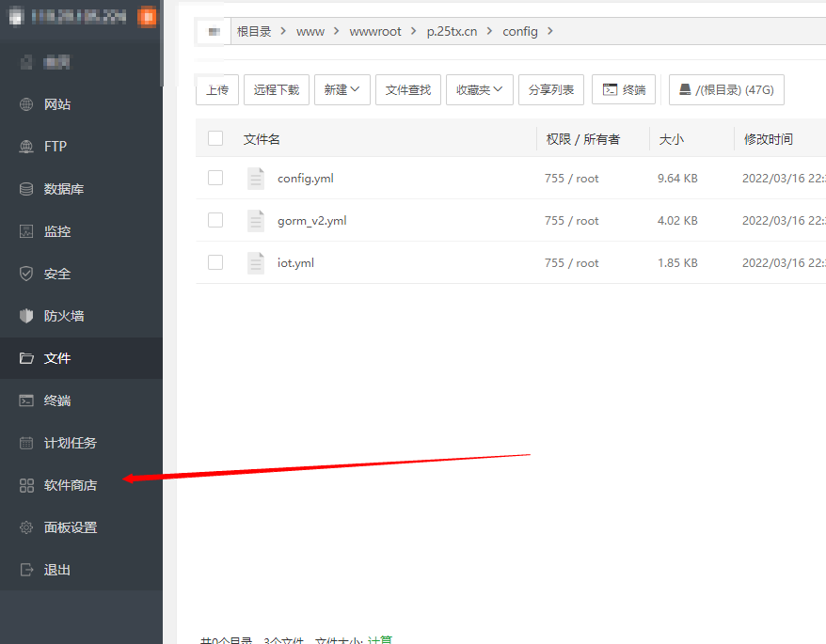Click the 远程下载 button

coord(277,90)
